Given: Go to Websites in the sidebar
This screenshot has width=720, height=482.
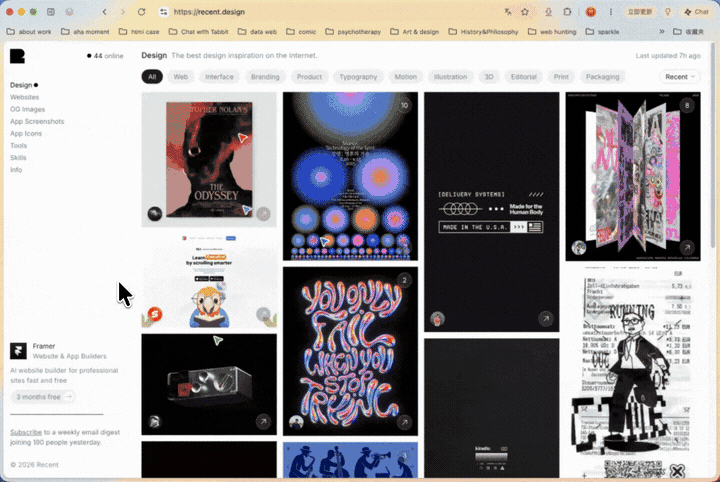Looking at the screenshot, I should tap(24, 97).
